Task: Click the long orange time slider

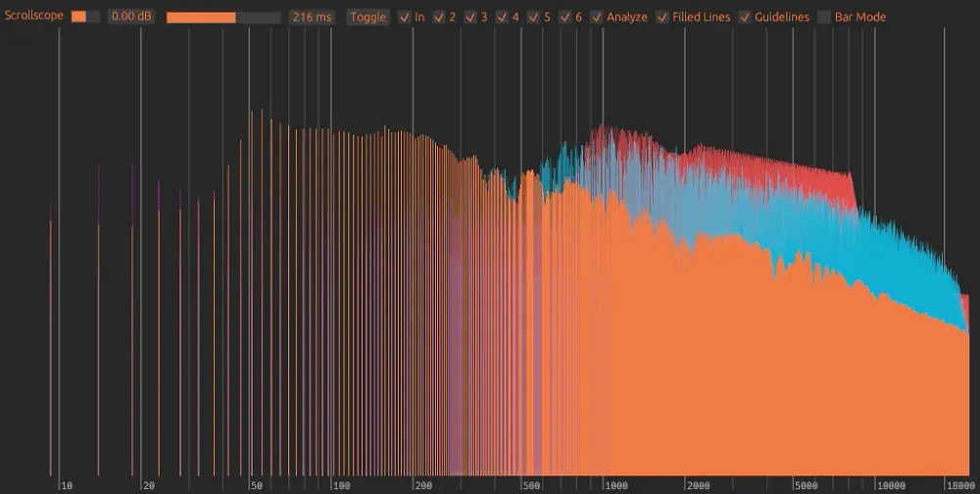Action: click(x=223, y=17)
